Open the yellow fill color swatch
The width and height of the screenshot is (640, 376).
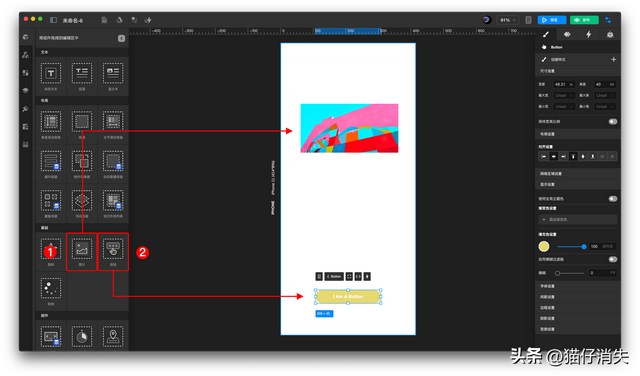tap(544, 246)
